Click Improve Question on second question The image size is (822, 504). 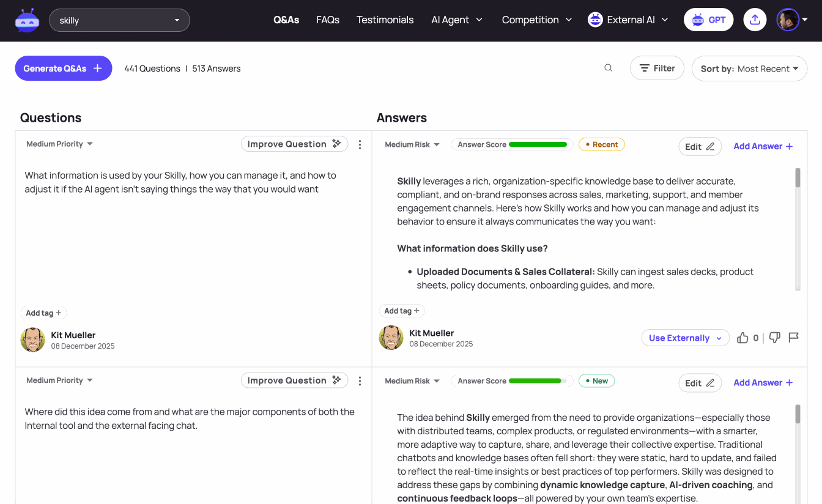tap(294, 380)
